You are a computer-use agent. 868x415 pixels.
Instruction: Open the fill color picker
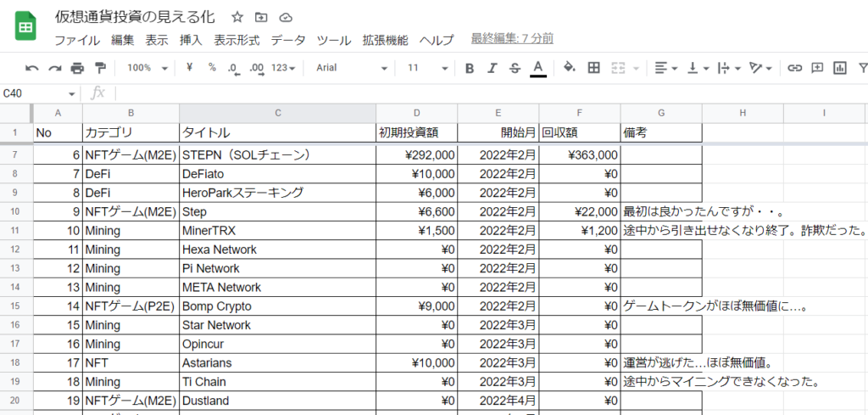click(570, 68)
